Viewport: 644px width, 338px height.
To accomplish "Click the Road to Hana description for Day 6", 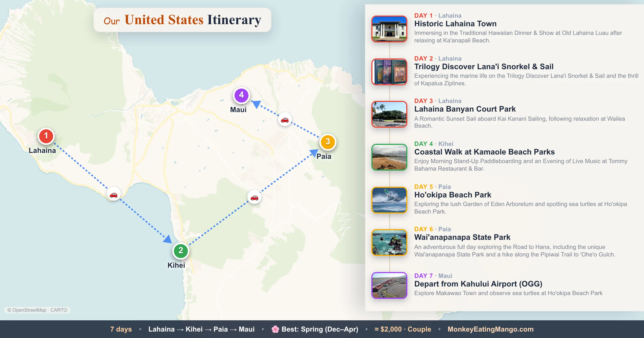I will pyautogui.click(x=515, y=251).
